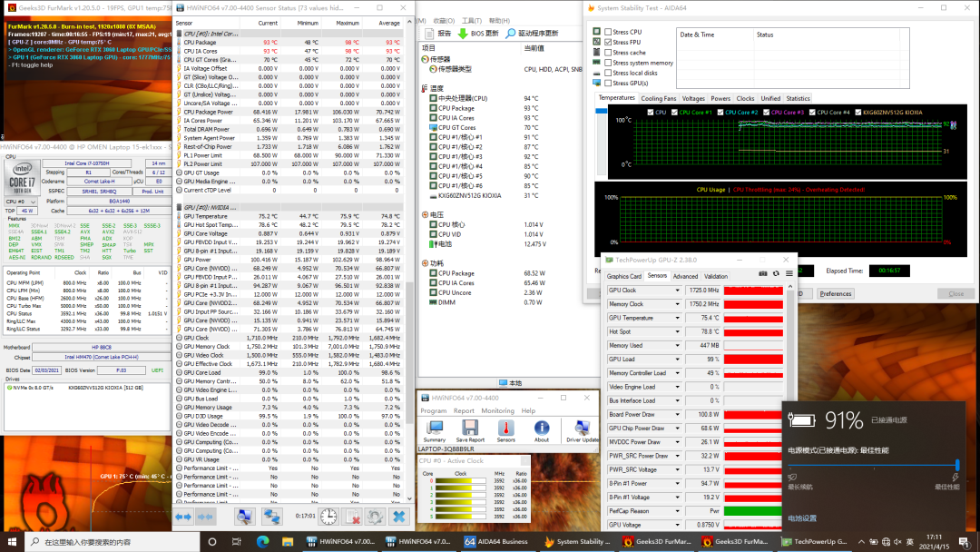Open the Monitoring menu in HWiNFO64
The width and height of the screenshot is (980, 552).
497,410
